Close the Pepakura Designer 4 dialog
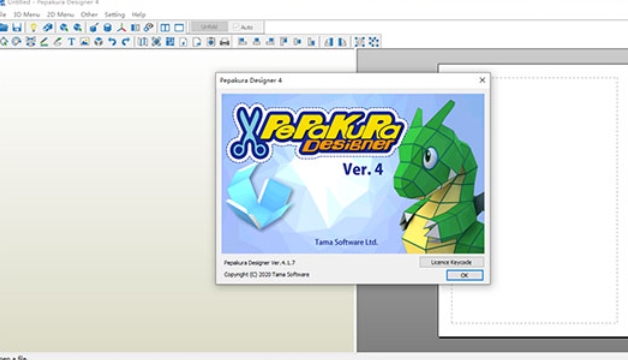The image size is (628, 360). click(x=482, y=80)
